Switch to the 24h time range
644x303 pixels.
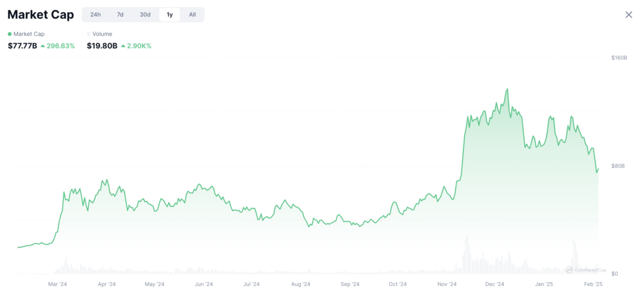coord(96,14)
